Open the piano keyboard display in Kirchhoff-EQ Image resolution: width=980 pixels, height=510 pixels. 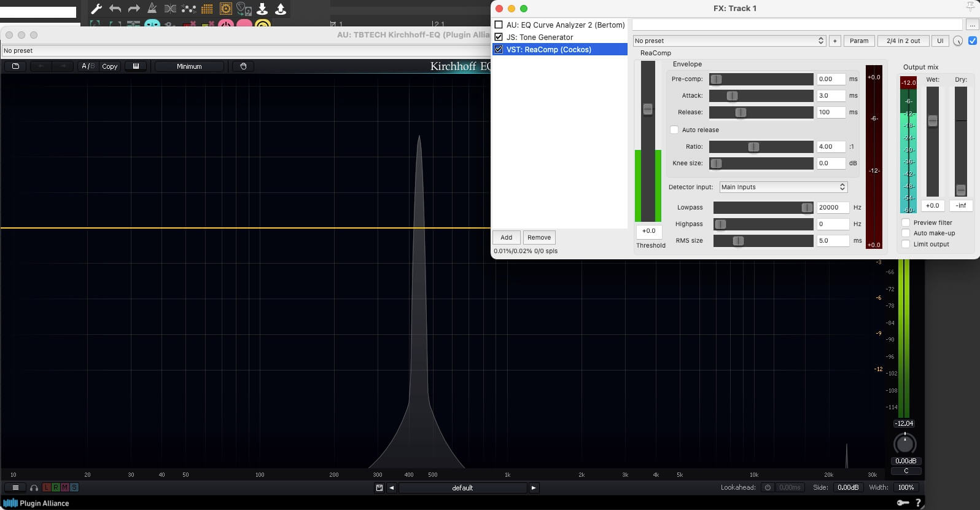(x=136, y=66)
